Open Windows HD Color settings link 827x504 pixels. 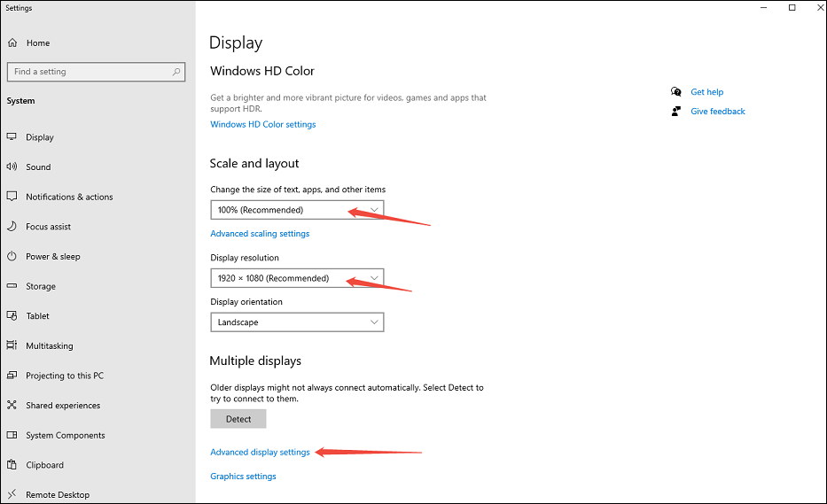coord(262,124)
